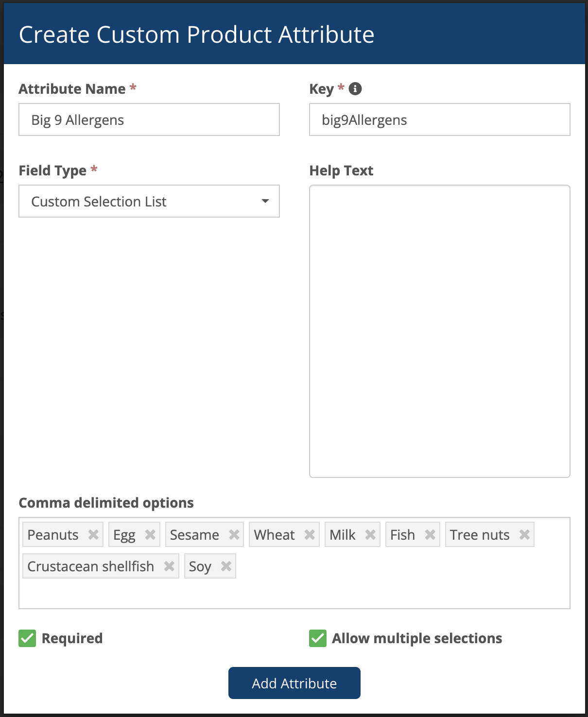
Task: Delete the Soy option tag
Action: pos(226,566)
